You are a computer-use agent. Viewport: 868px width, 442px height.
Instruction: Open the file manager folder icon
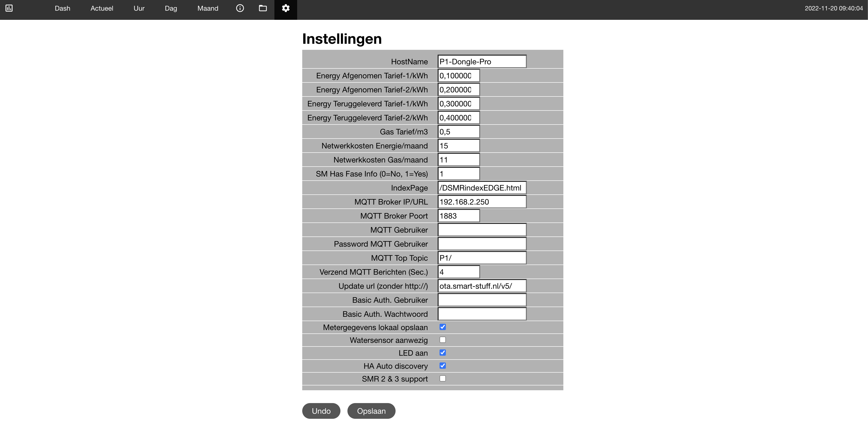coord(263,8)
